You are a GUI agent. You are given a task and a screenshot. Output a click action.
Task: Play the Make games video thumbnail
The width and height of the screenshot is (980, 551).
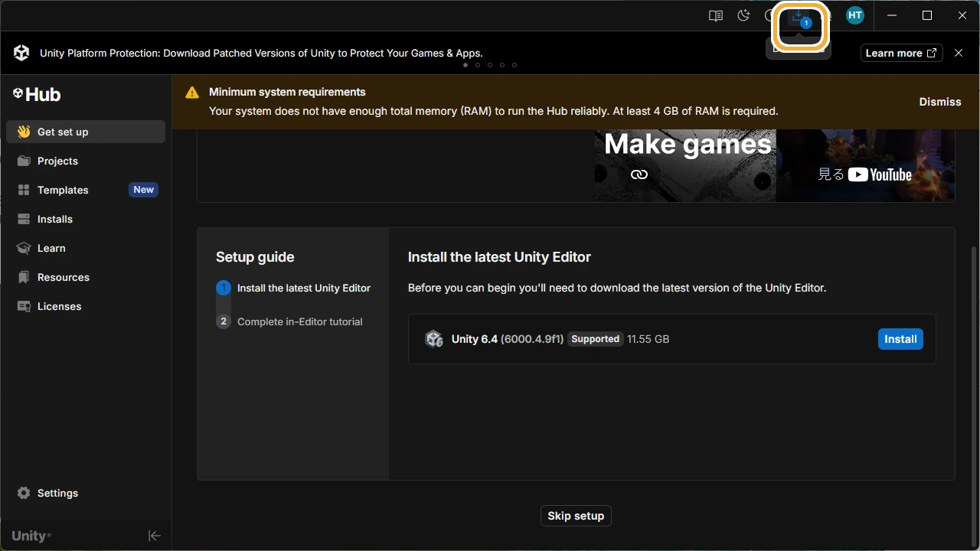(775, 165)
